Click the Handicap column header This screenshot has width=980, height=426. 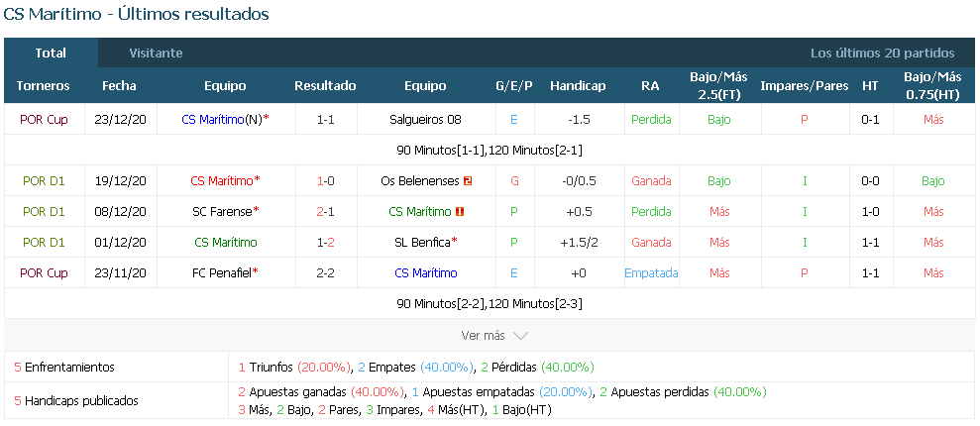(578, 86)
